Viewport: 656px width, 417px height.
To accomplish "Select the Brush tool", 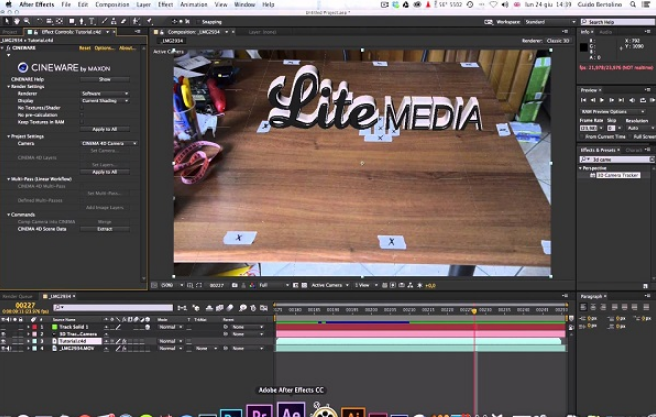I will click(x=104, y=21).
